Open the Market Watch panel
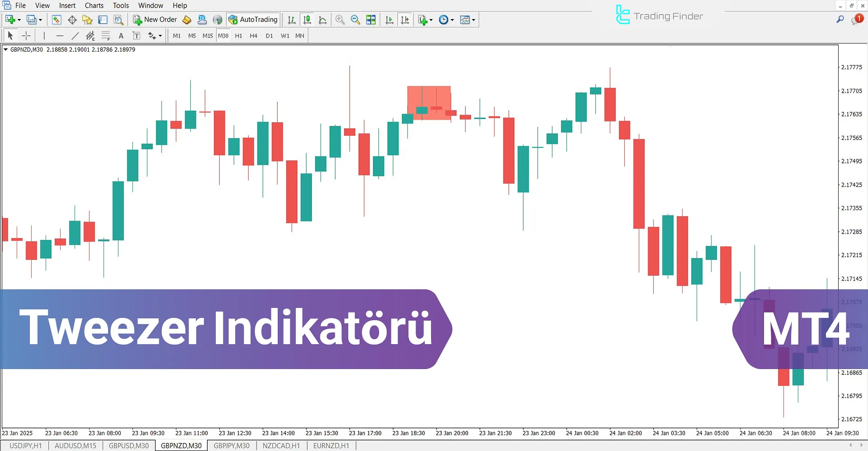The image size is (868, 451). [x=56, y=19]
